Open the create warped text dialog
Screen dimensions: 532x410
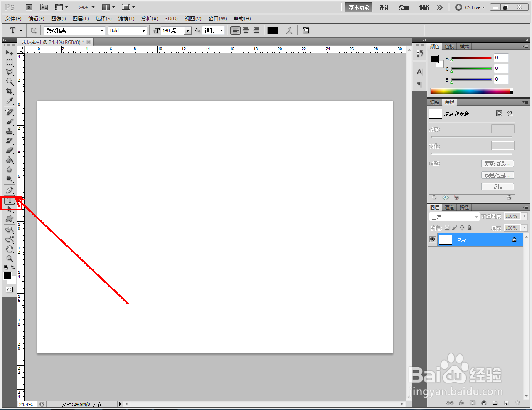pos(289,30)
